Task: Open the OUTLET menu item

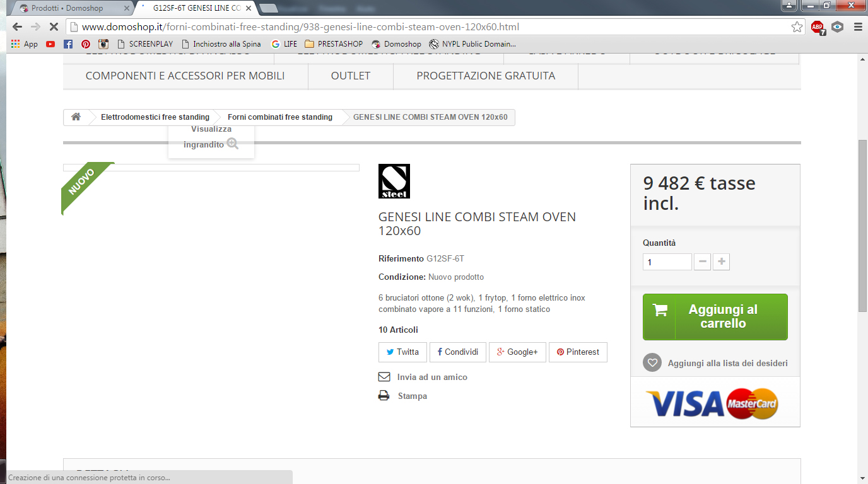Action: tap(351, 76)
